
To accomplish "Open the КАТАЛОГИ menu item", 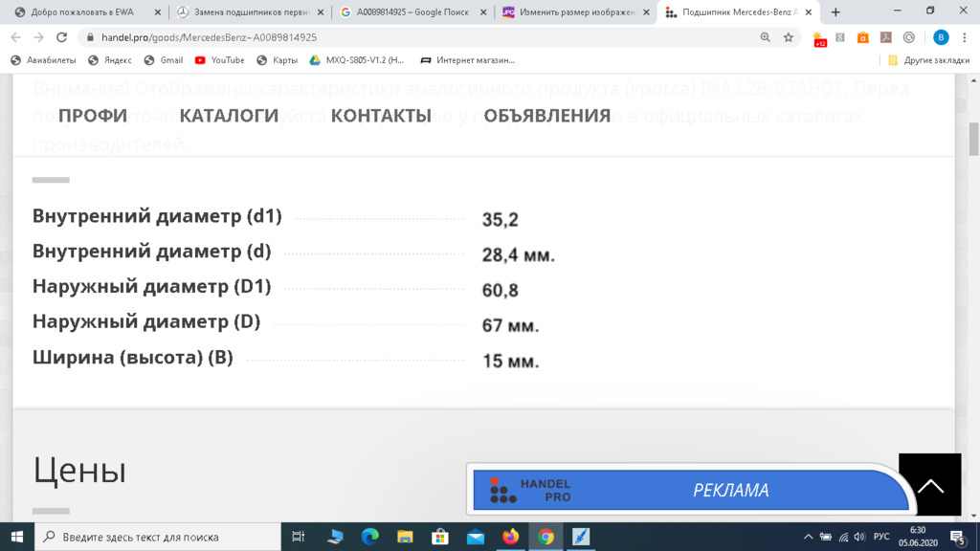I will [229, 116].
